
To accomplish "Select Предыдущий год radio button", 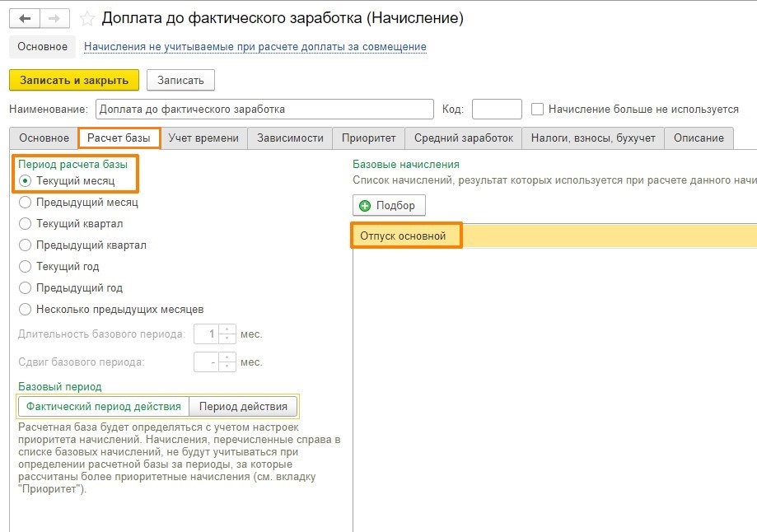I will tap(25, 287).
